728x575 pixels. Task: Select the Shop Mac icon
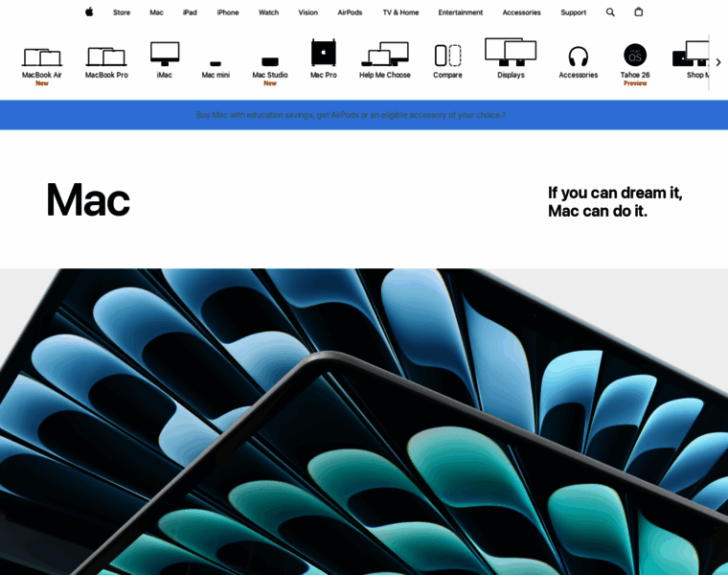[691, 54]
